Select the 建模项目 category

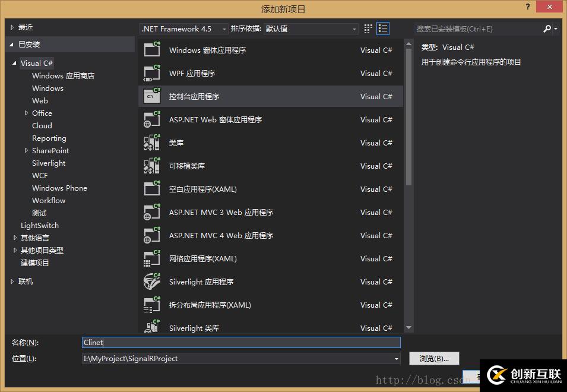coord(34,263)
